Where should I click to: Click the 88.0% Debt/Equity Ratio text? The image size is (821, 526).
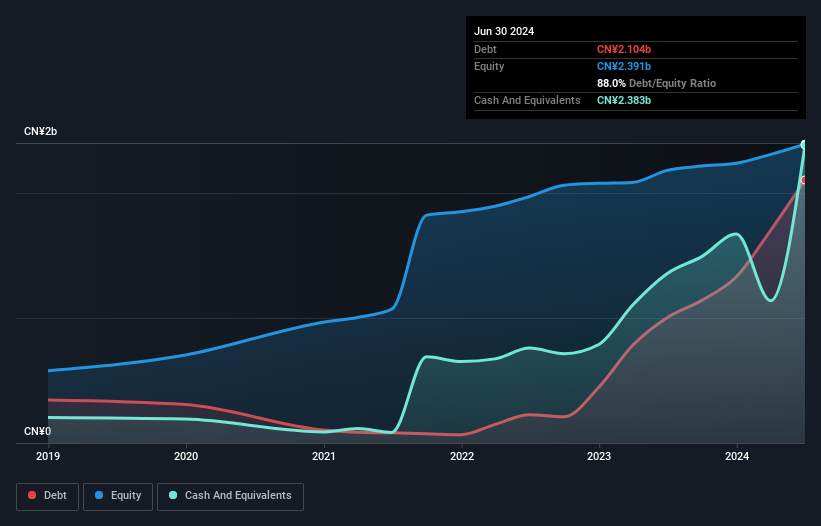(x=656, y=83)
